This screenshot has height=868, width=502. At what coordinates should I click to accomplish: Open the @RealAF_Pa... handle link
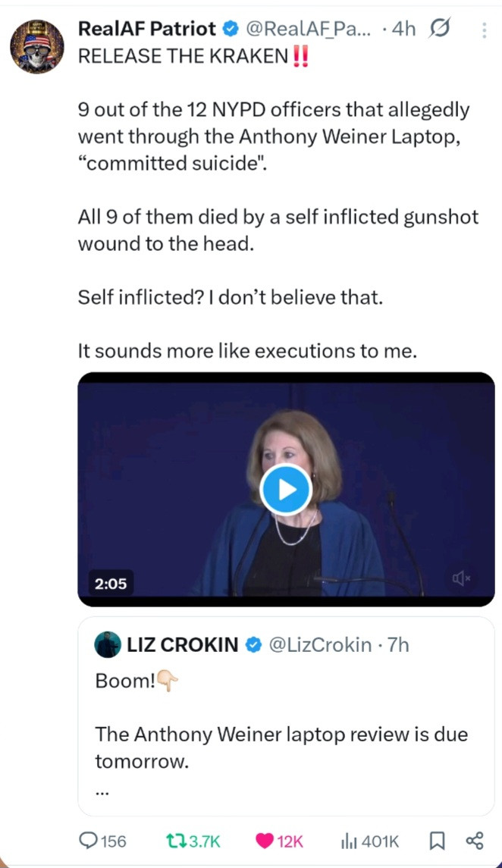coord(309,30)
